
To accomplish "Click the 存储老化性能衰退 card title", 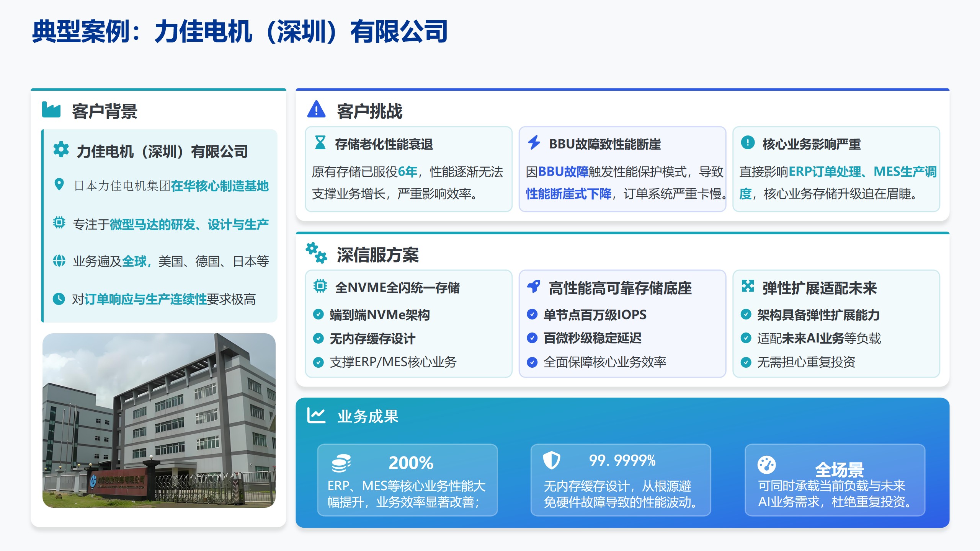I will pyautogui.click(x=384, y=144).
